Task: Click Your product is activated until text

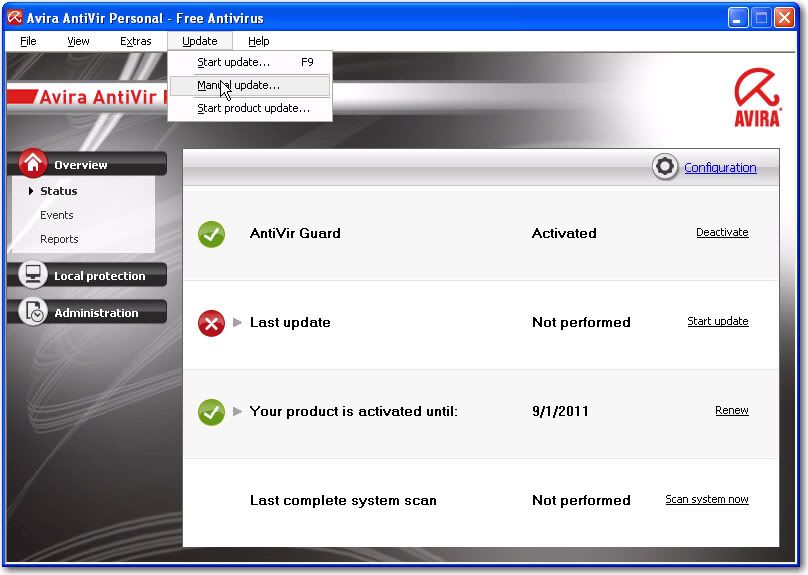Action: coord(354,411)
